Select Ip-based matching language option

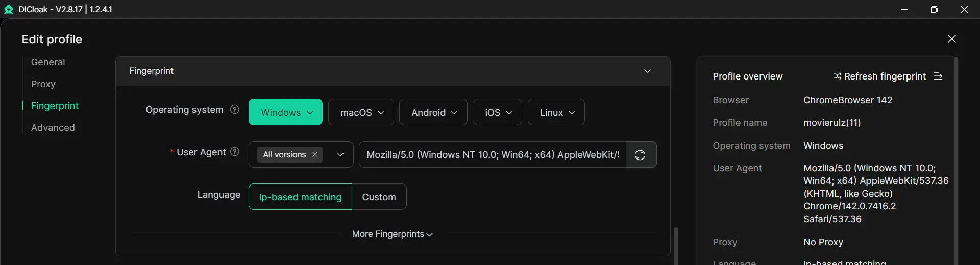click(x=300, y=197)
